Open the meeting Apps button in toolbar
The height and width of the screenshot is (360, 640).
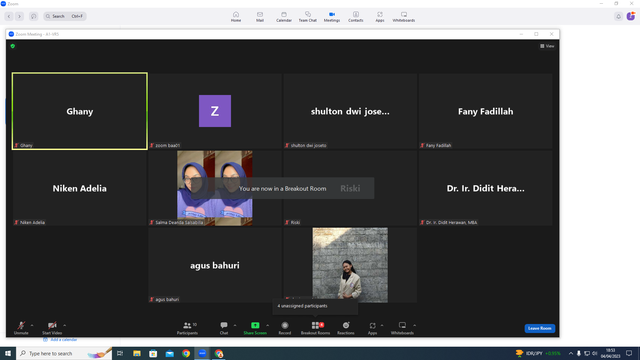[x=372, y=328]
